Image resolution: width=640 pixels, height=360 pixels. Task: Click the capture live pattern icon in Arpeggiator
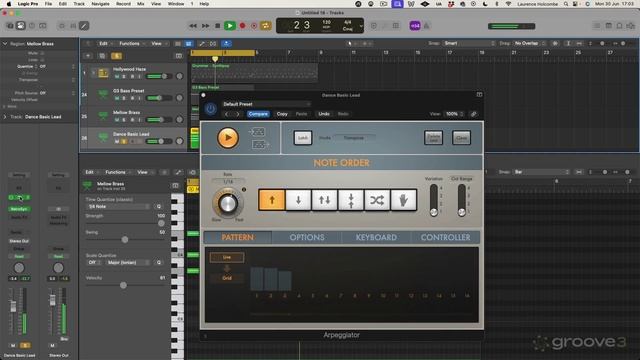[257, 132]
